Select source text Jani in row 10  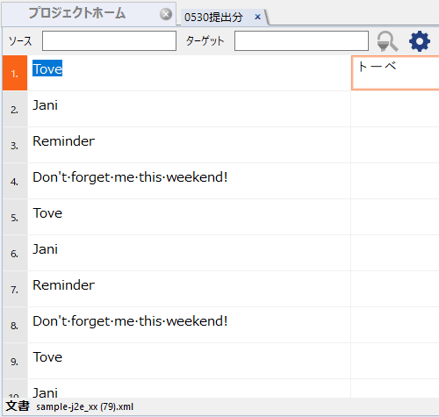click(45, 393)
